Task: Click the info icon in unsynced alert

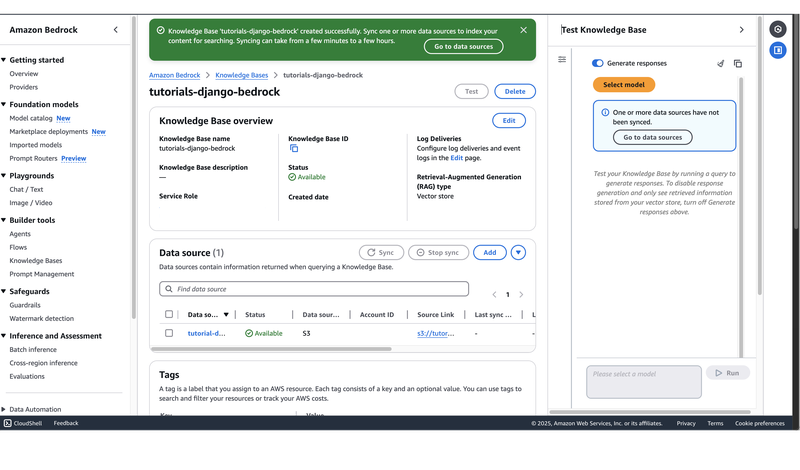Action: click(x=605, y=112)
